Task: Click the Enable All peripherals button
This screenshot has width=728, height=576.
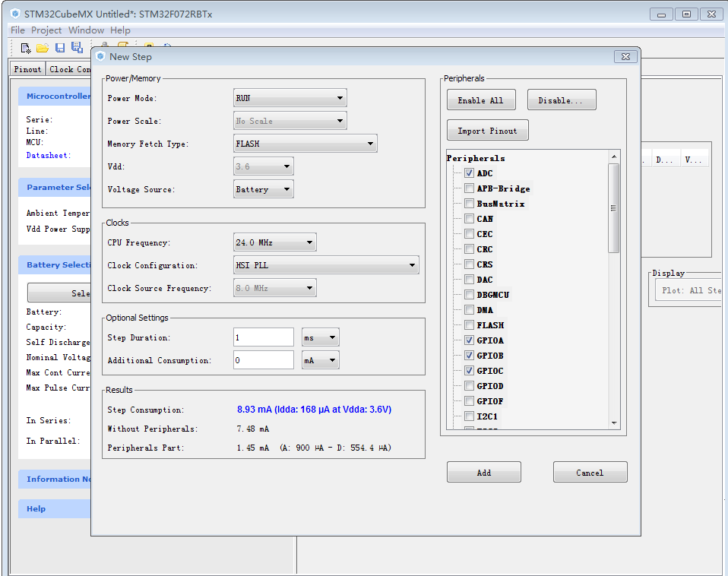Action: point(481,100)
